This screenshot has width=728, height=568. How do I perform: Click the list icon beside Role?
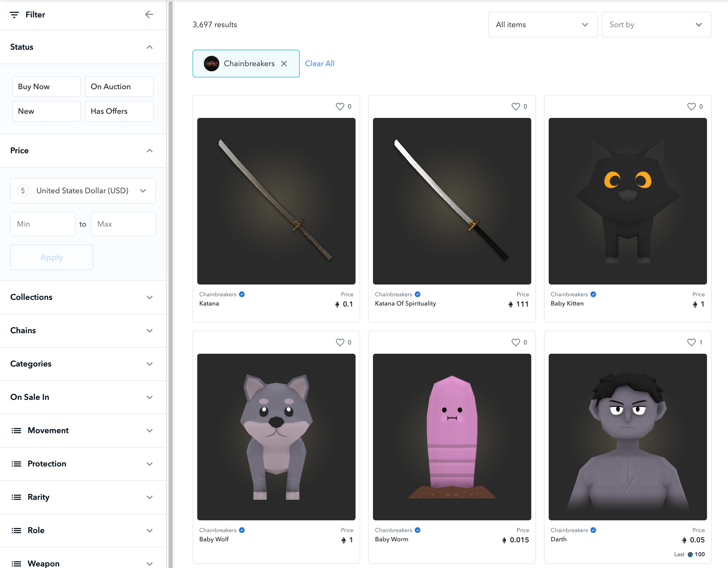pyautogui.click(x=16, y=531)
